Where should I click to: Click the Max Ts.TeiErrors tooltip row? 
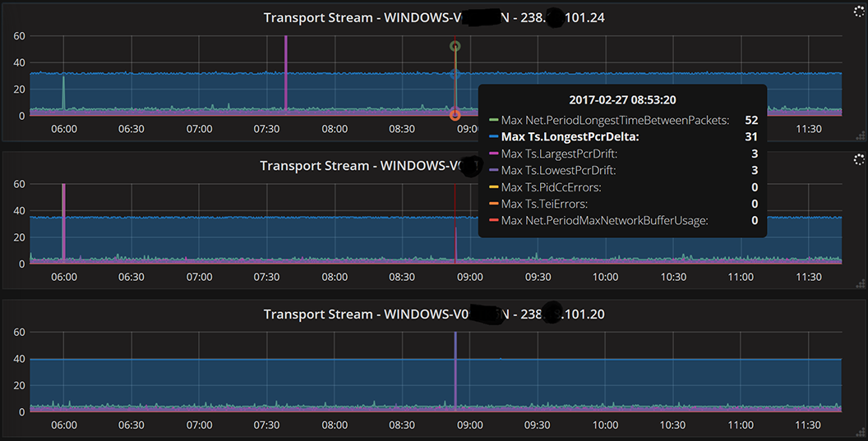(x=624, y=204)
